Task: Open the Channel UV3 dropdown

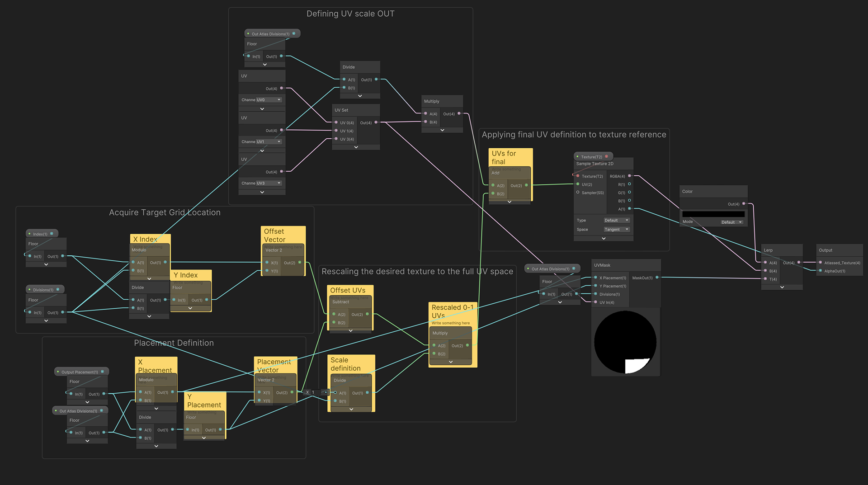Action: click(x=269, y=183)
